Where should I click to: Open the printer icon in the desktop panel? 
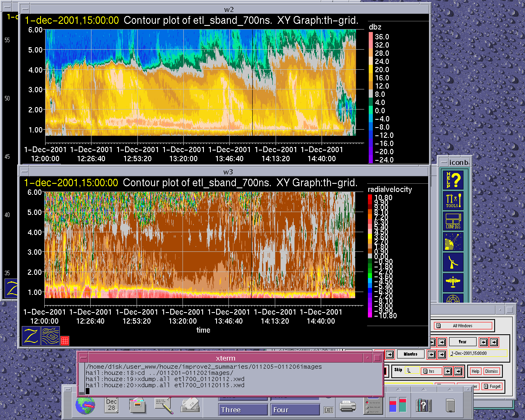coord(348,406)
